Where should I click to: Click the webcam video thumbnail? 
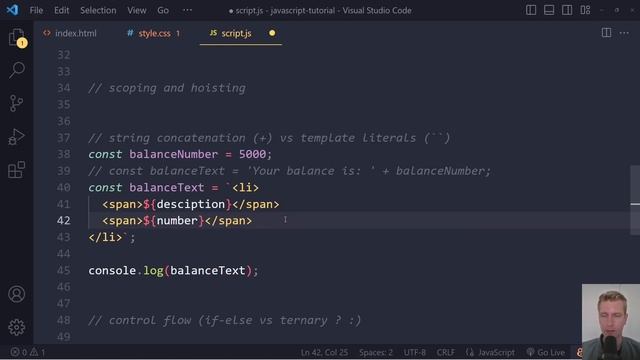pos(611,322)
